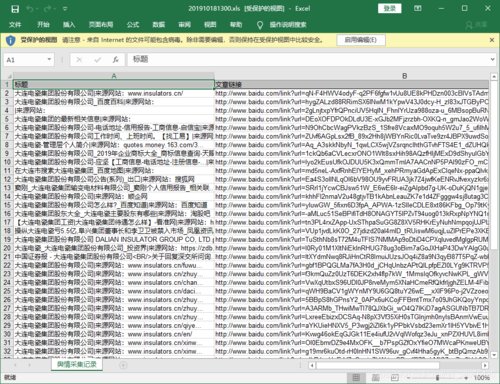Click the next sheet navigation arrow

[29, 365]
